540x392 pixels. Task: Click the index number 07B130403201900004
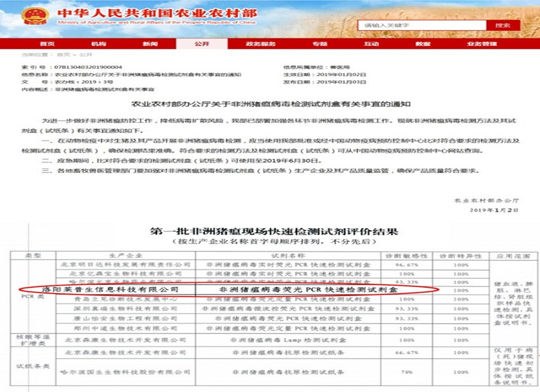pyautogui.click(x=88, y=67)
